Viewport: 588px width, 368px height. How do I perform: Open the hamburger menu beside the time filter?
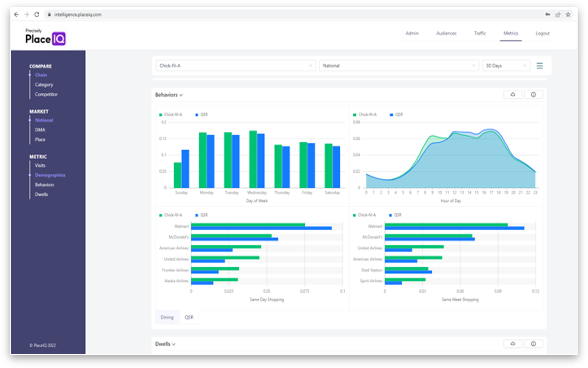(x=540, y=66)
